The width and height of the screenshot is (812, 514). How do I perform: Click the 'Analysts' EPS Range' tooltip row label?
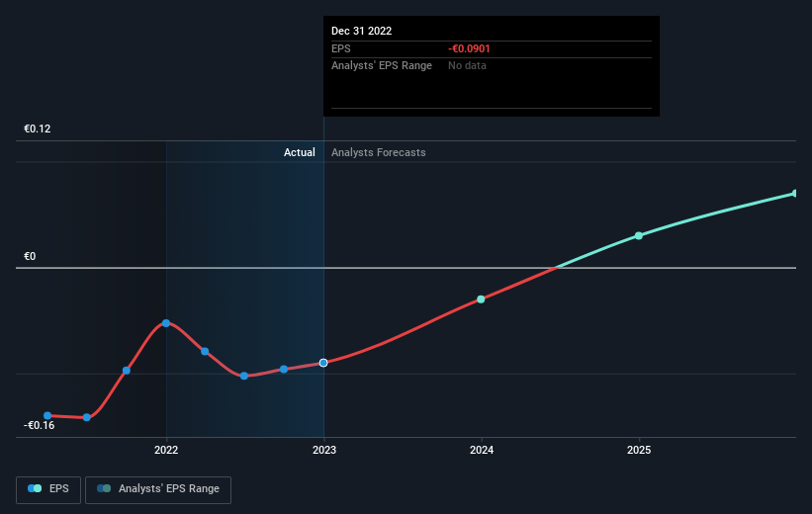coord(382,66)
